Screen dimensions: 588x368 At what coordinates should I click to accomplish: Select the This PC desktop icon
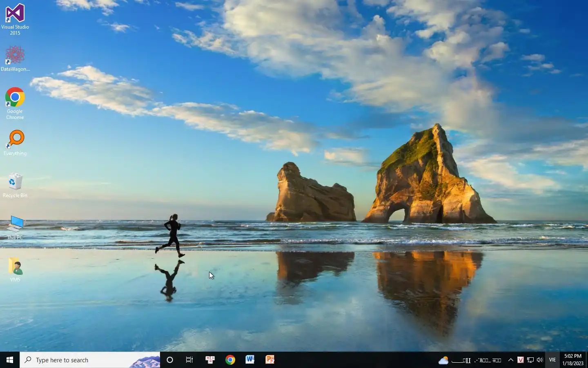[15, 228]
